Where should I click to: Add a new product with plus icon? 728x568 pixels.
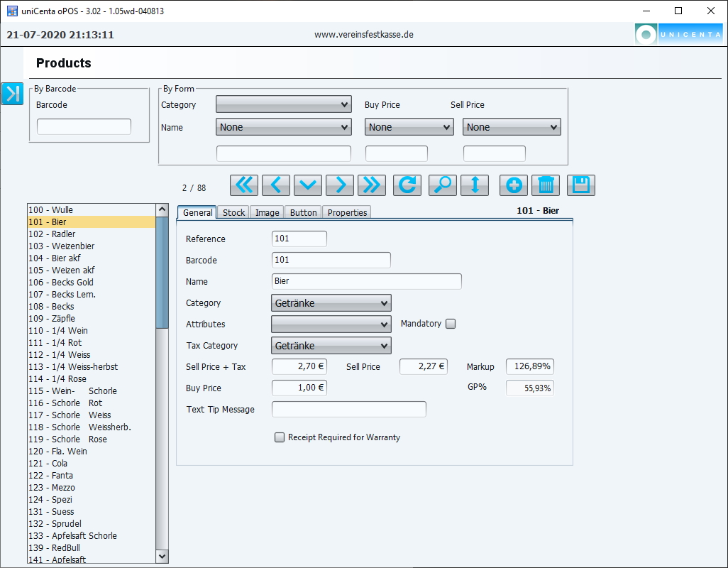[x=514, y=185]
